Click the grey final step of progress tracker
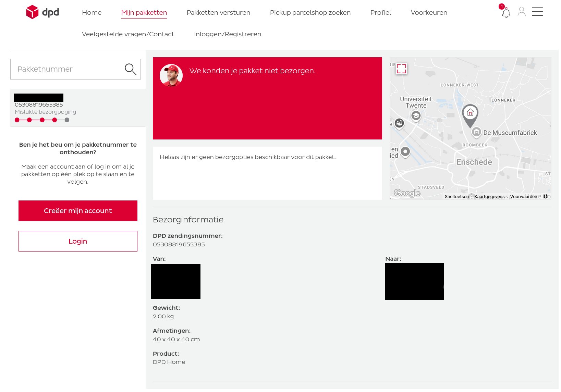This screenshot has width=561, height=392. (67, 120)
